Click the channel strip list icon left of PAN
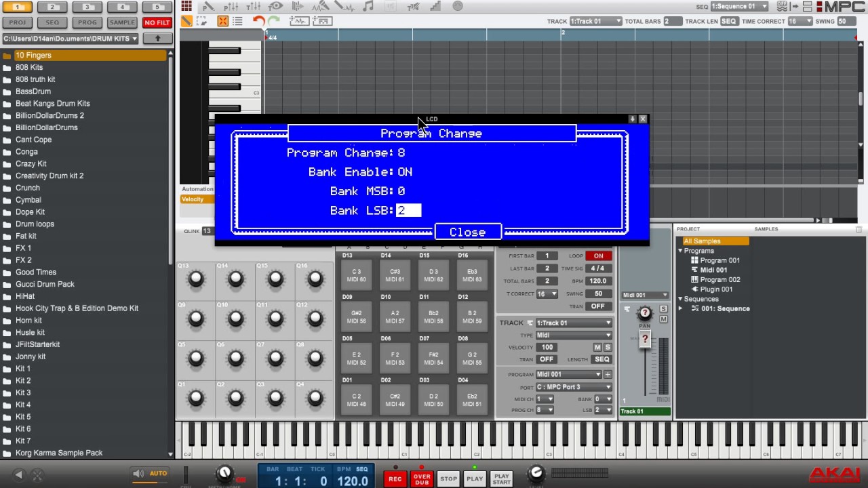868x488 pixels. coord(627,309)
